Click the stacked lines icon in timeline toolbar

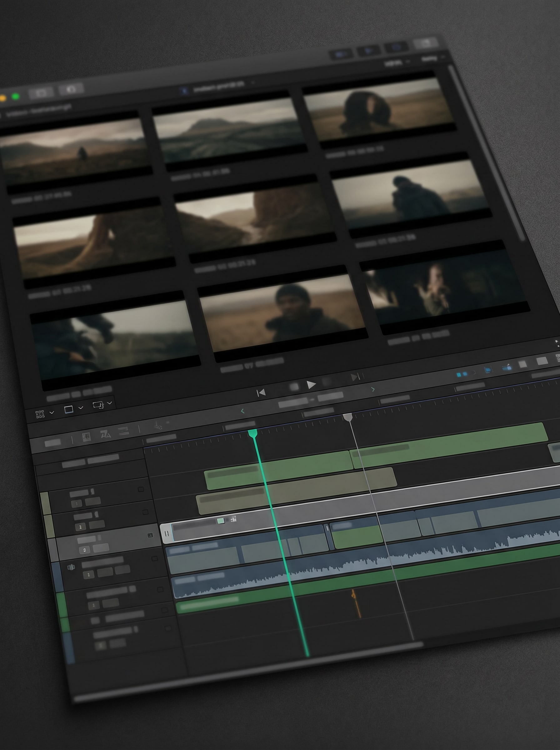click(x=123, y=431)
